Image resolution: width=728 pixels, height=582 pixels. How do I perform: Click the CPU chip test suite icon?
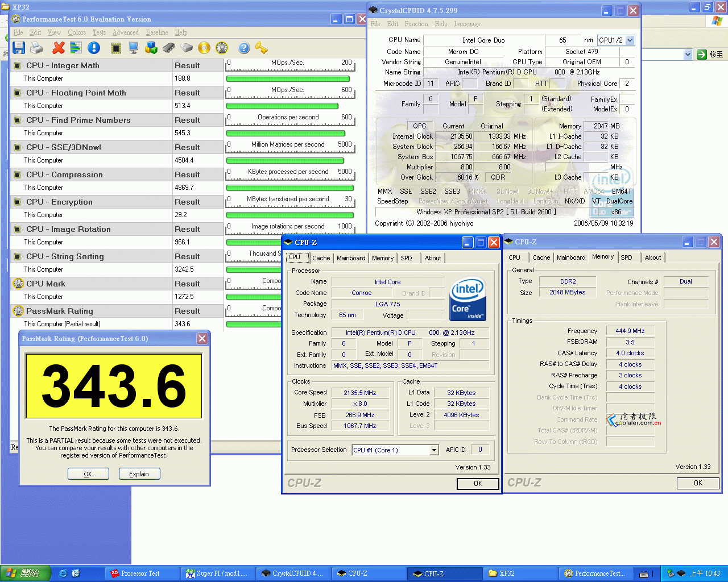pos(116,48)
